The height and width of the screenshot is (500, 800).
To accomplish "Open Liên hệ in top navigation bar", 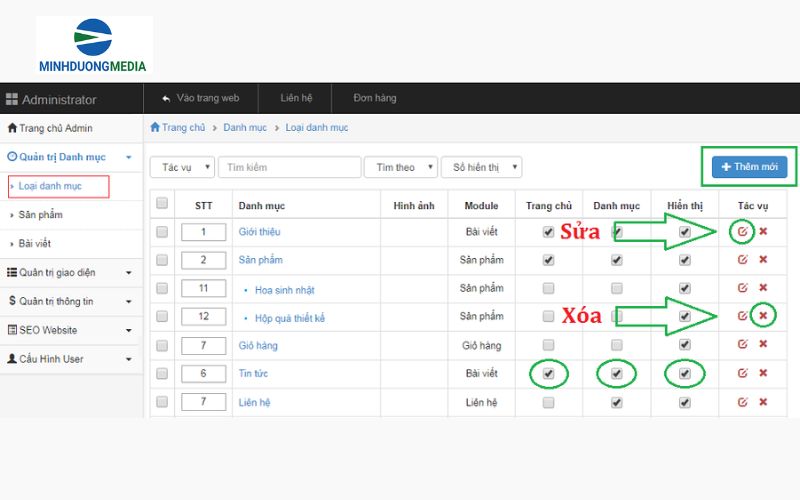I will [x=296, y=99].
